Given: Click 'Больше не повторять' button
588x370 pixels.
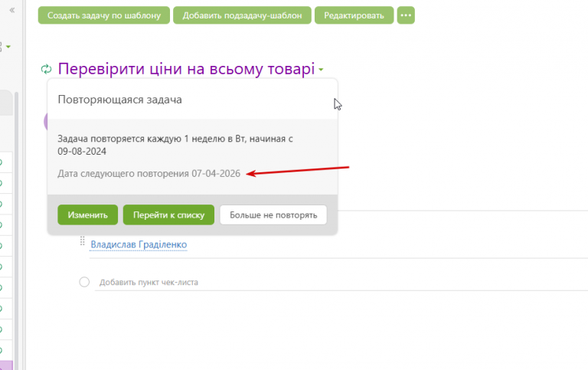Looking at the screenshot, I should pyautogui.click(x=273, y=215).
